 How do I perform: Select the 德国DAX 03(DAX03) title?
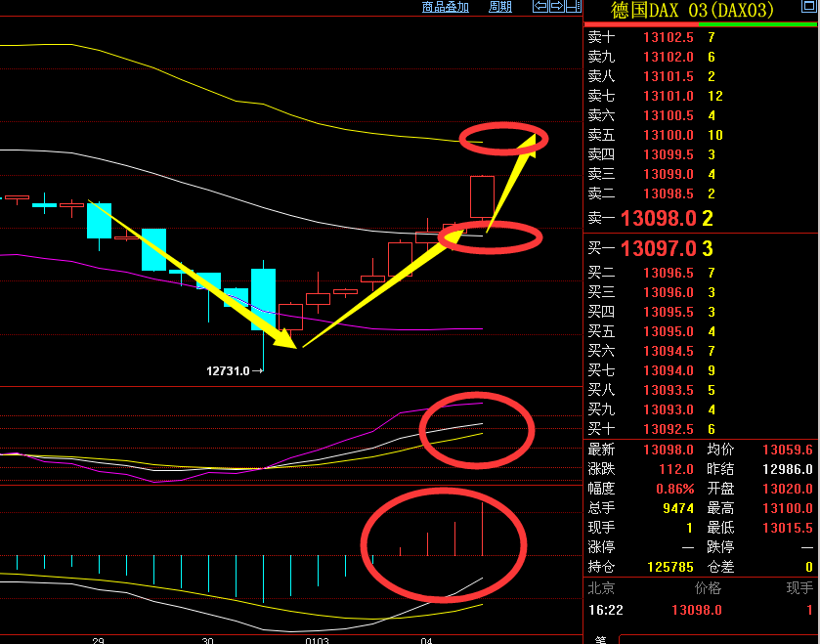(x=692, y=10)
